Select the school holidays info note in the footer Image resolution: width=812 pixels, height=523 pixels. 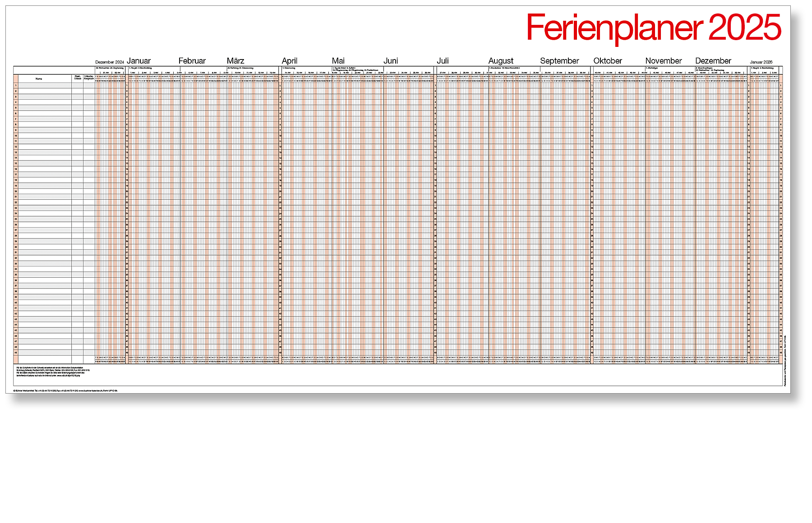[53, 372]
